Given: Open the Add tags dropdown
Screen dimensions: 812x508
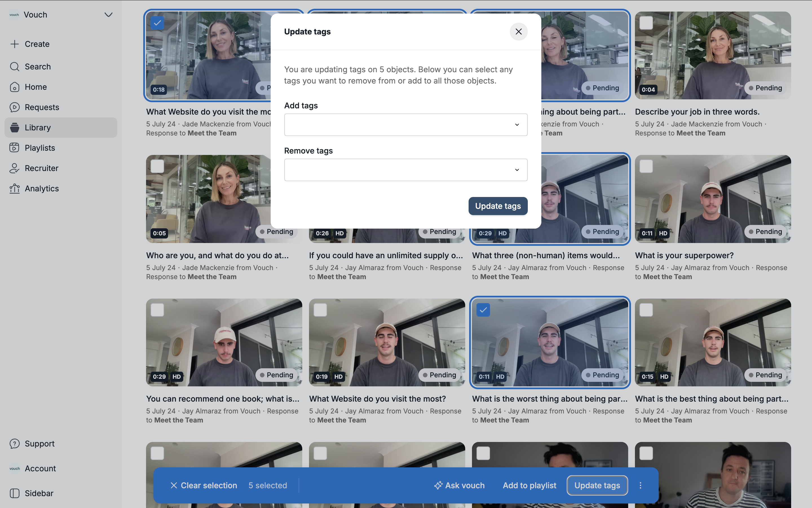Looking at the screenshot, I should 406,125.
